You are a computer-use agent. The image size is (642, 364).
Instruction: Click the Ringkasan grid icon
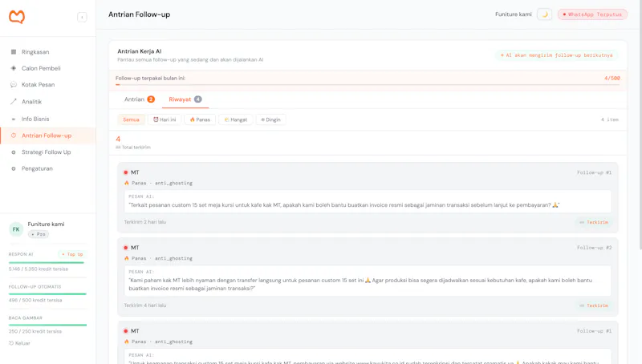[x=14, y=52]
